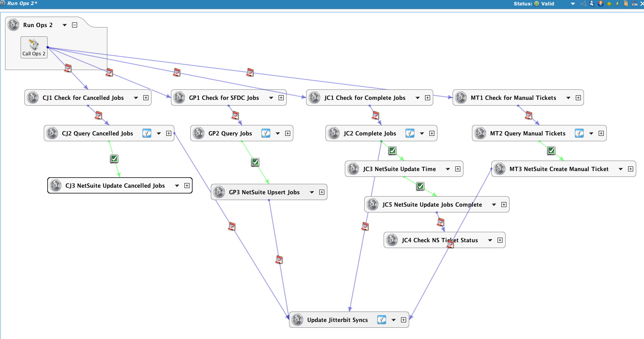This screenshot has height=339, width=644.
Task: Open dropdown of JC5 NetSuite Update Jobs Complete
Action: [x=494, y=205]
